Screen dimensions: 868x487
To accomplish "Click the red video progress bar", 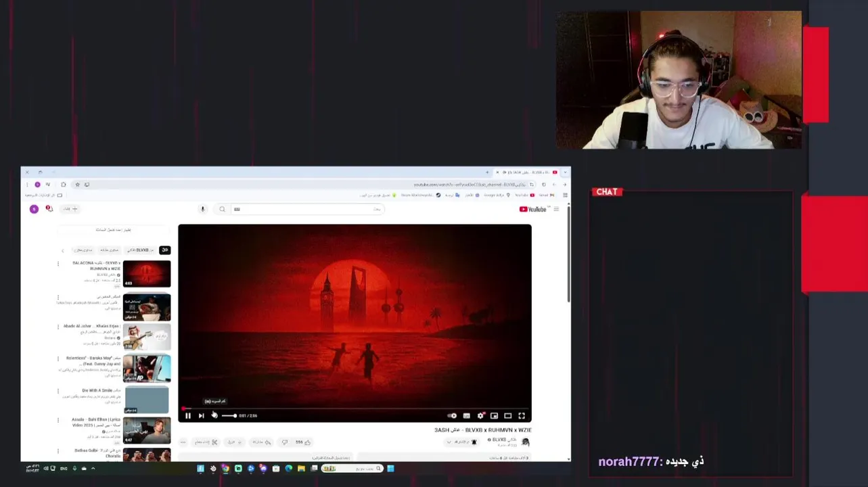I will [355, 409].
